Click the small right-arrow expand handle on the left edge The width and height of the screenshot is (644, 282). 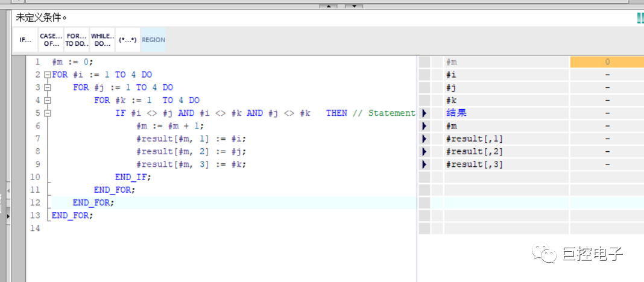pyautogui.click(x=8, y=215)
